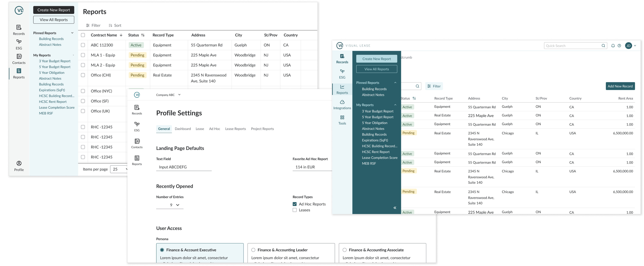The height and width of the screenshot is (266, 644).
Task: Switch to the Lease Reports tab
Action: click(x=235, y=129)
